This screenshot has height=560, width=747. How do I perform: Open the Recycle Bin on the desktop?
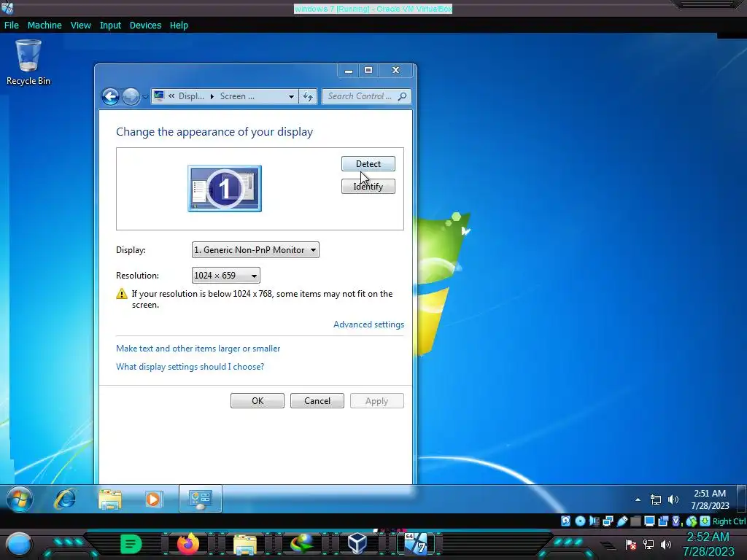28,62
